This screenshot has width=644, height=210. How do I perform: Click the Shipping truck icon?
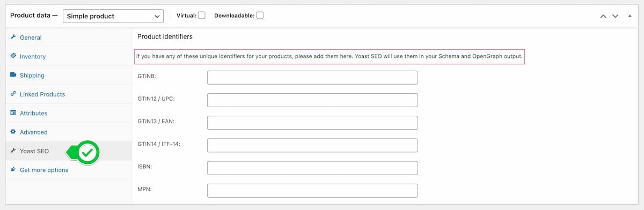coord(13,76)
